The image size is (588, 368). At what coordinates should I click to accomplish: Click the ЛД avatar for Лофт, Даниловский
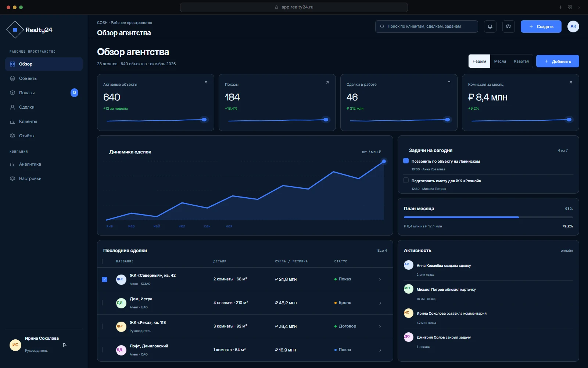(121, 350)
